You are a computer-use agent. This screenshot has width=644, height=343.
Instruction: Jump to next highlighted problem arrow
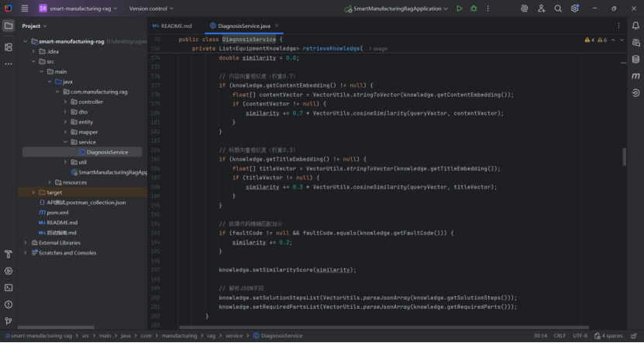tap(622, 40)
